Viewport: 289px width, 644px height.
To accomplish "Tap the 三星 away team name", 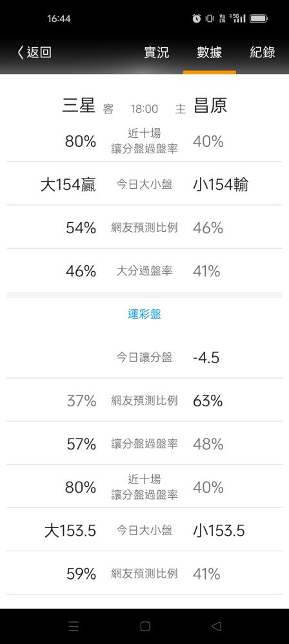I will pos(79,106).
